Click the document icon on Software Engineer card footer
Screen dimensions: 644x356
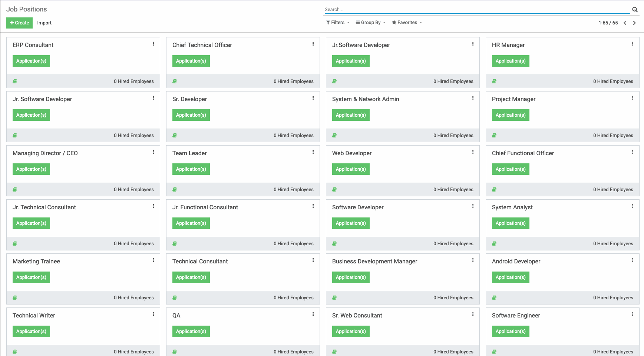tap(494, 352)
